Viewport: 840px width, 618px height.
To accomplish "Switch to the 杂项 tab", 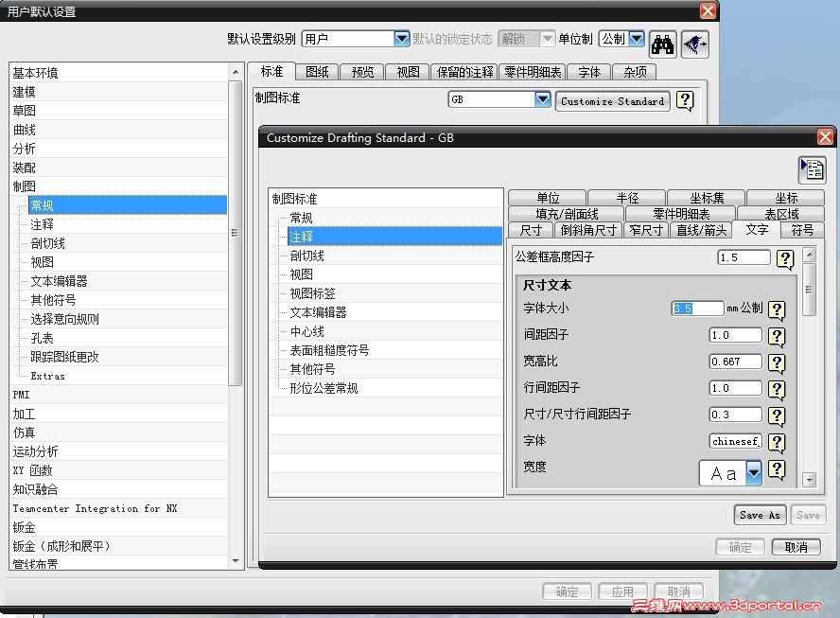I will 635,72.
